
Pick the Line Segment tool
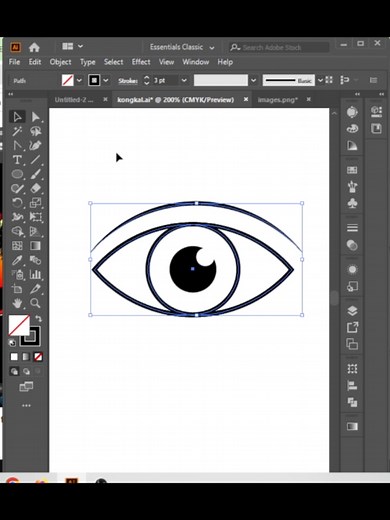coord(35,160)
